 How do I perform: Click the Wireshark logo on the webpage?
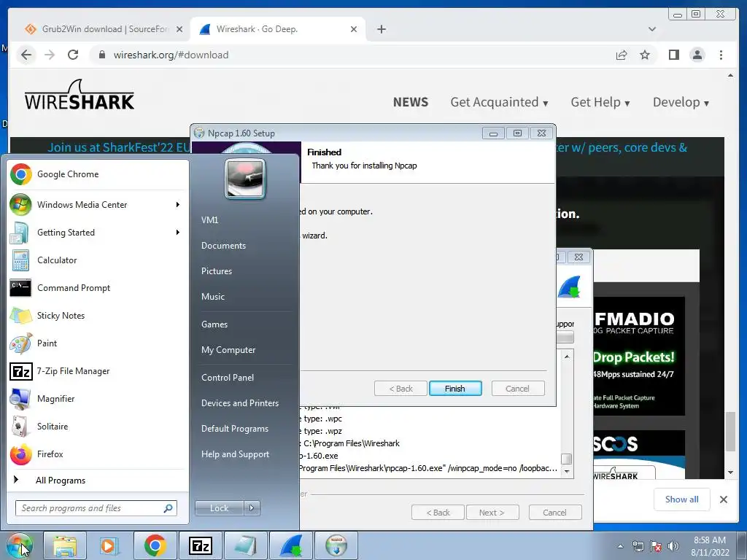point(79,96)
